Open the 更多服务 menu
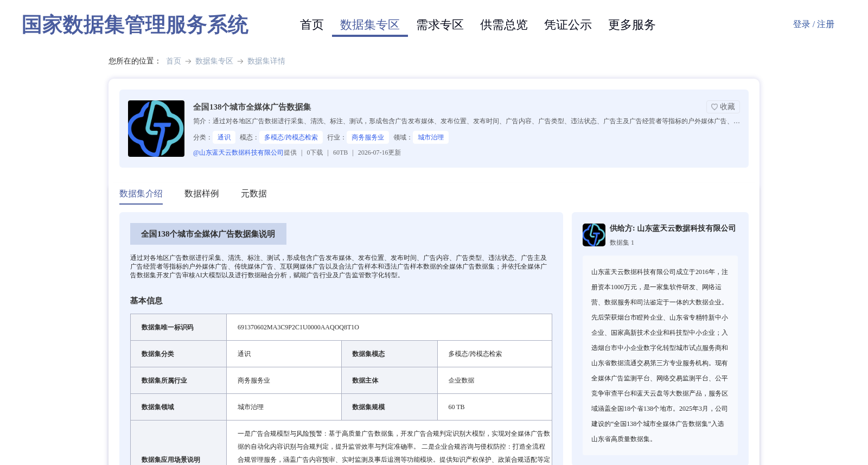 [x=632, y=25]
